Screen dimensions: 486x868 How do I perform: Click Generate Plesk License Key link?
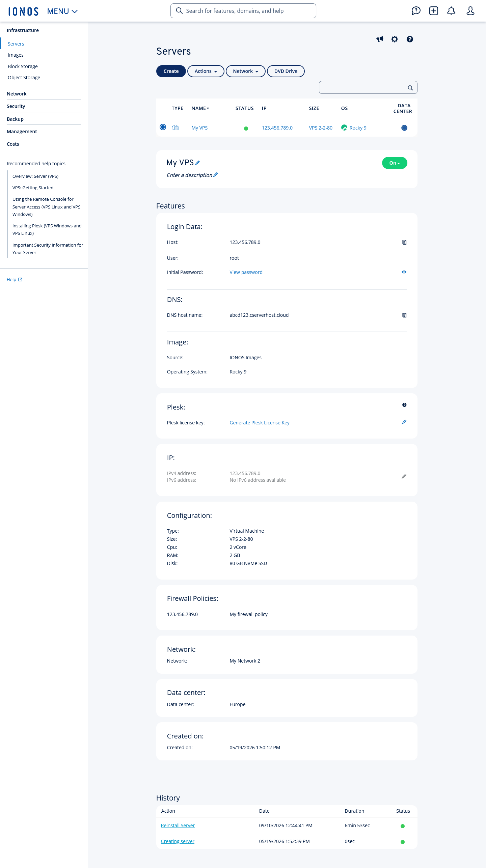260,423
